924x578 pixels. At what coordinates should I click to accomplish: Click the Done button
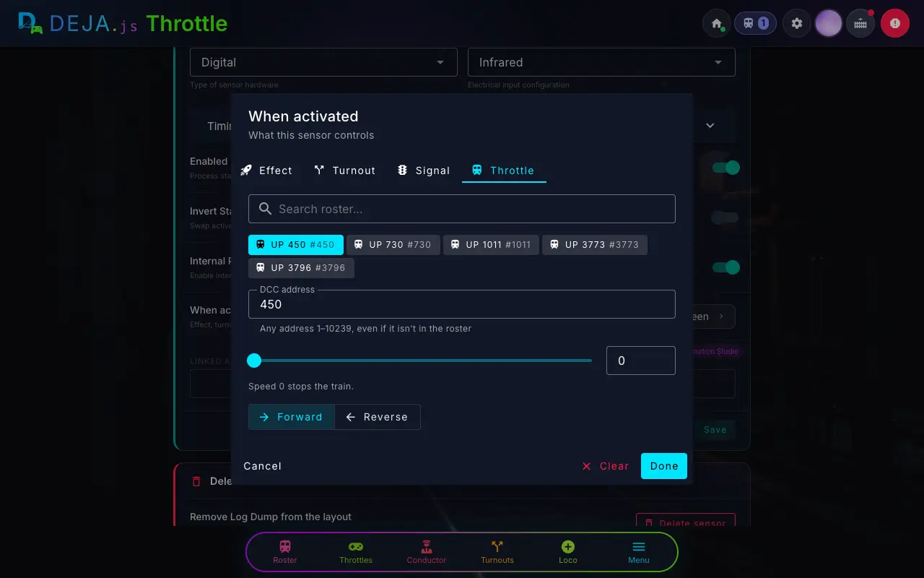click(x=664, y=466)
